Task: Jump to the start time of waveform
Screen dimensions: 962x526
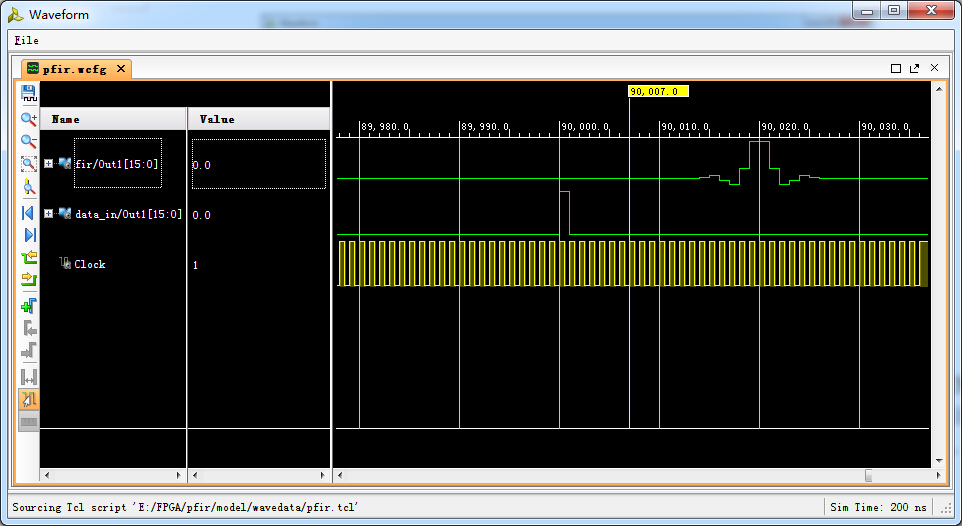Action: 29,212
